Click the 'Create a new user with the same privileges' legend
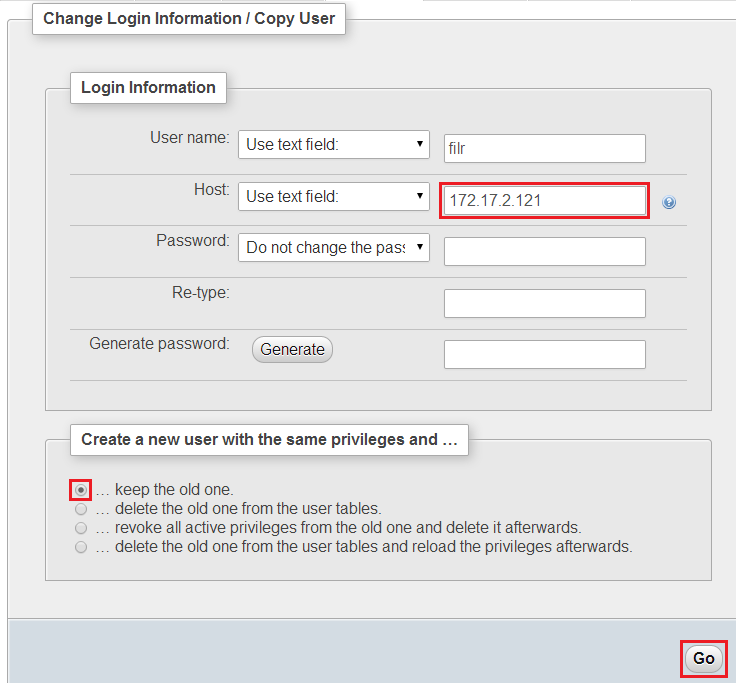Screen dimensions: 736x683 pos(269,440)
